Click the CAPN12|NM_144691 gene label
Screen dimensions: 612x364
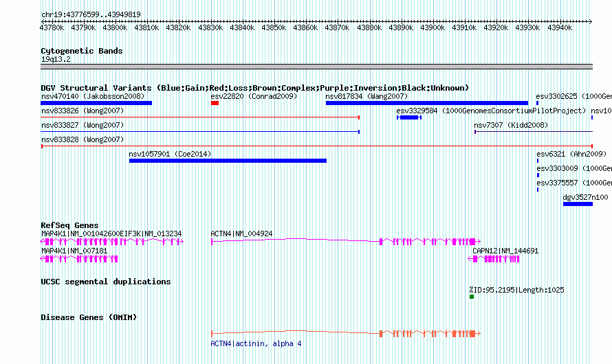click(x=505, y=251)
